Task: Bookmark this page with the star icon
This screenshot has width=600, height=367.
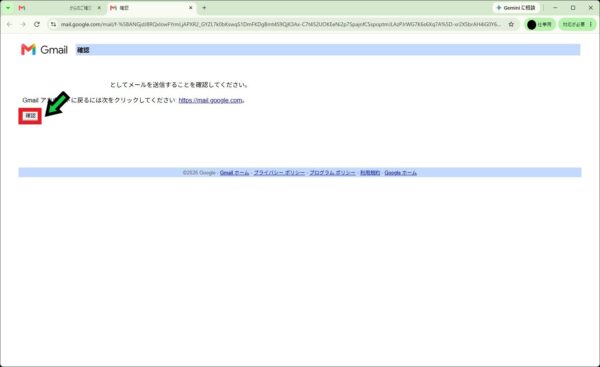Action: (x=511, y=24)
